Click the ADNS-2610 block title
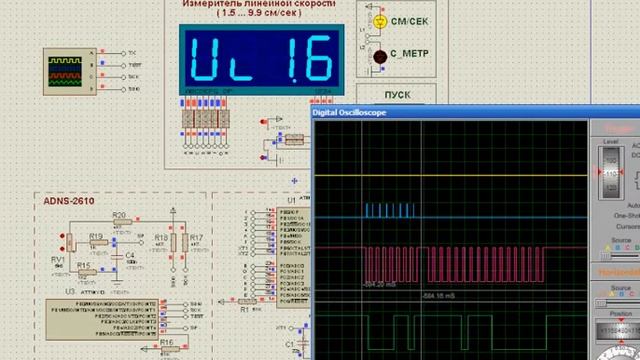The image size is (640, 360). (x=69, y=201)
